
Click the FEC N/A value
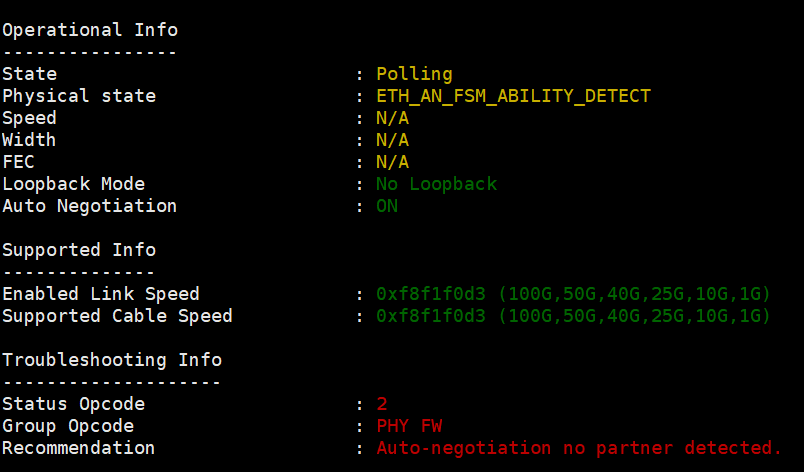click(392, 162)
